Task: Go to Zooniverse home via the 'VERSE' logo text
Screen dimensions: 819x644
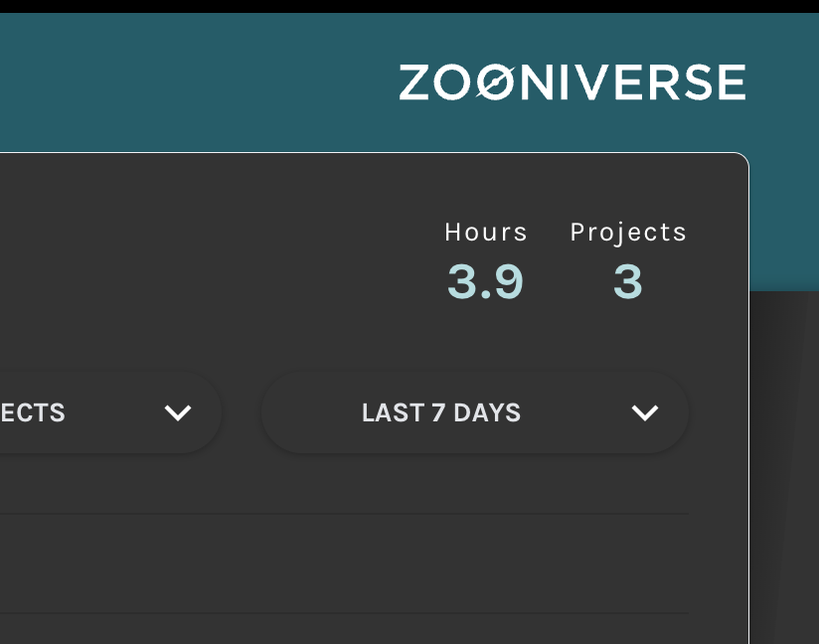Action: point(686,82)
